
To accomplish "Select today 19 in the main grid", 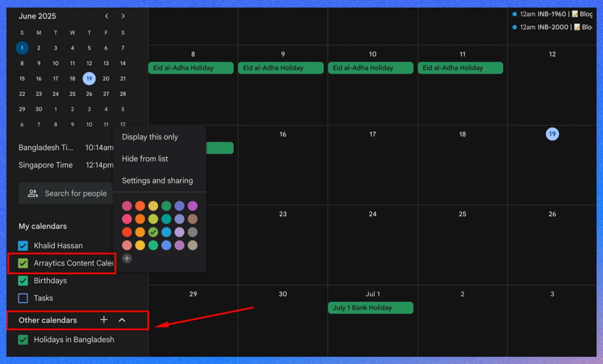I will 552,134.
